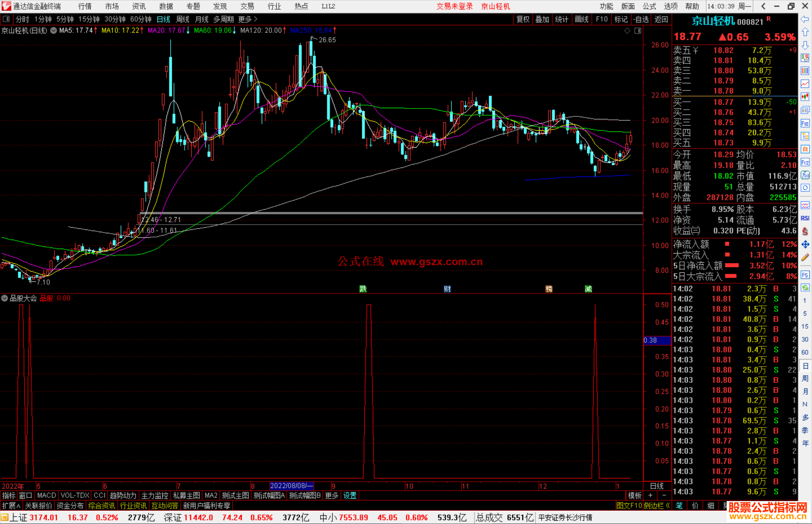Toggle the 品股大会 indicator round button
This screenshot has height=524, width=812.
[x=5, y=298]
